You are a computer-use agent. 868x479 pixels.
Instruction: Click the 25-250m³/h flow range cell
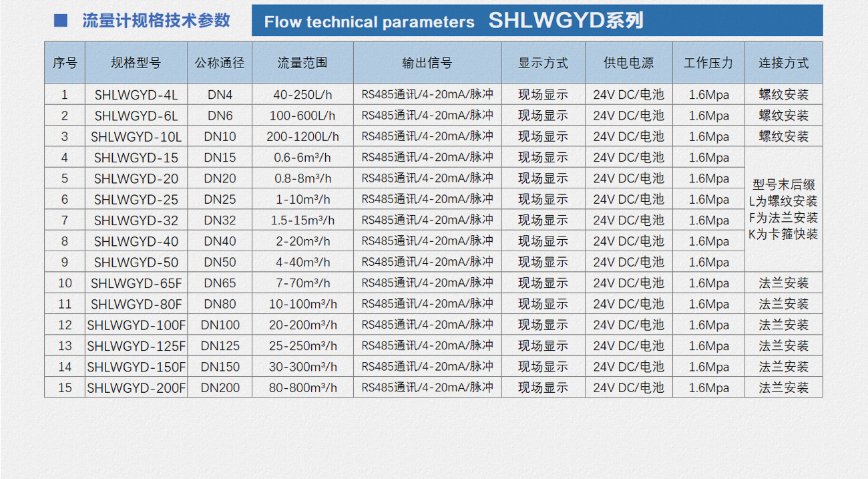coord(302,345)
